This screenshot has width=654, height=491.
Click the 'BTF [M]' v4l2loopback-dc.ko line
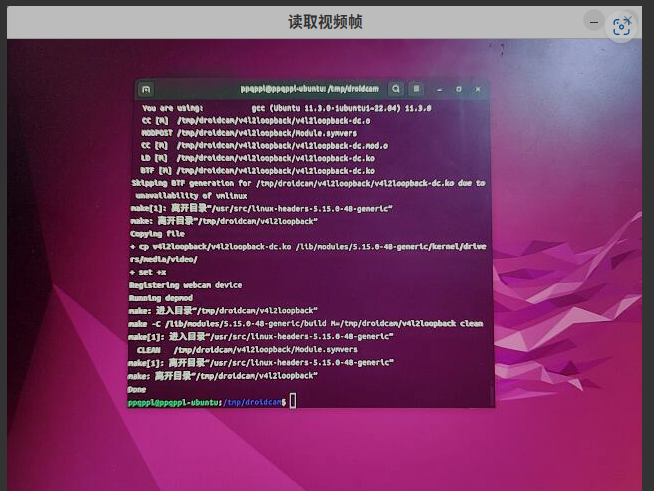point(257,171)
